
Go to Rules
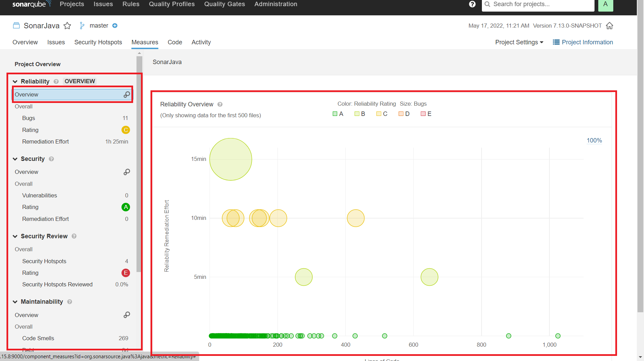[x=131, y=4]
